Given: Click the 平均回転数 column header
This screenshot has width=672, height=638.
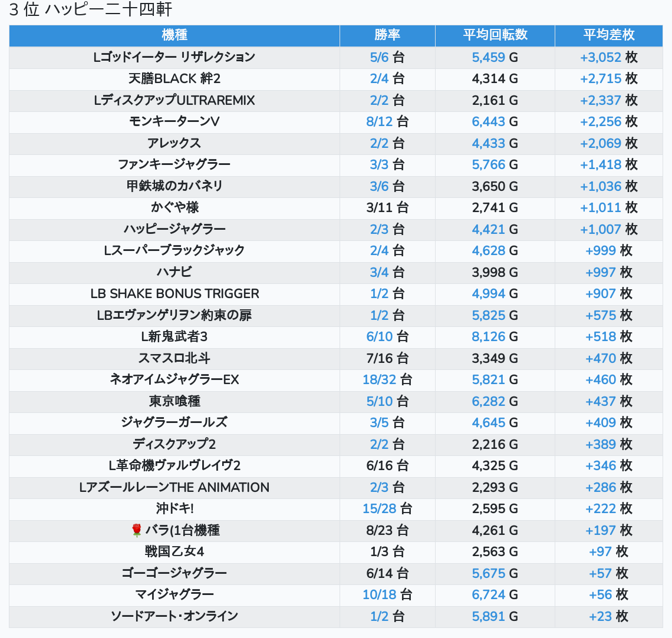Looking at the screenshot, I should click(x=495, y=35).
